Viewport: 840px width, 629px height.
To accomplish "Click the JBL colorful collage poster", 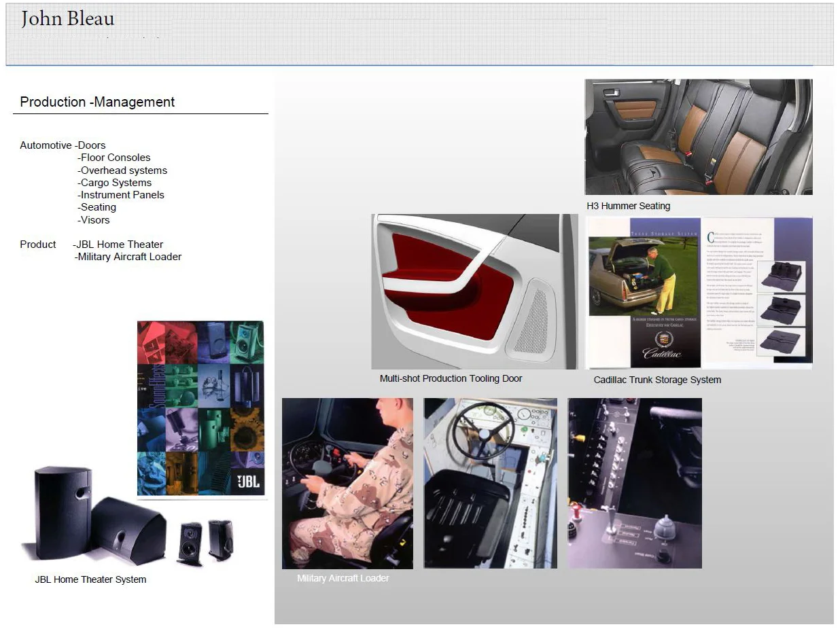I will pos(200,408).
